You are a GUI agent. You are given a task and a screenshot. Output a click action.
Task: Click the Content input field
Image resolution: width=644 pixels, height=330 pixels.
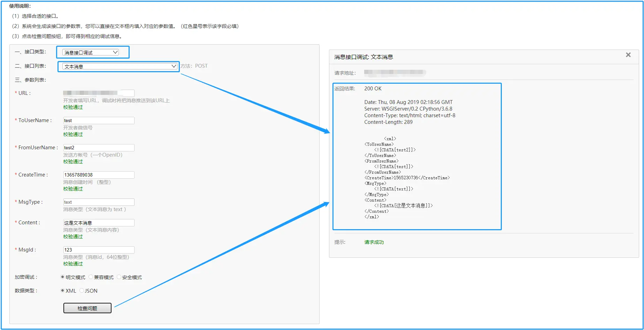point(99,223)
